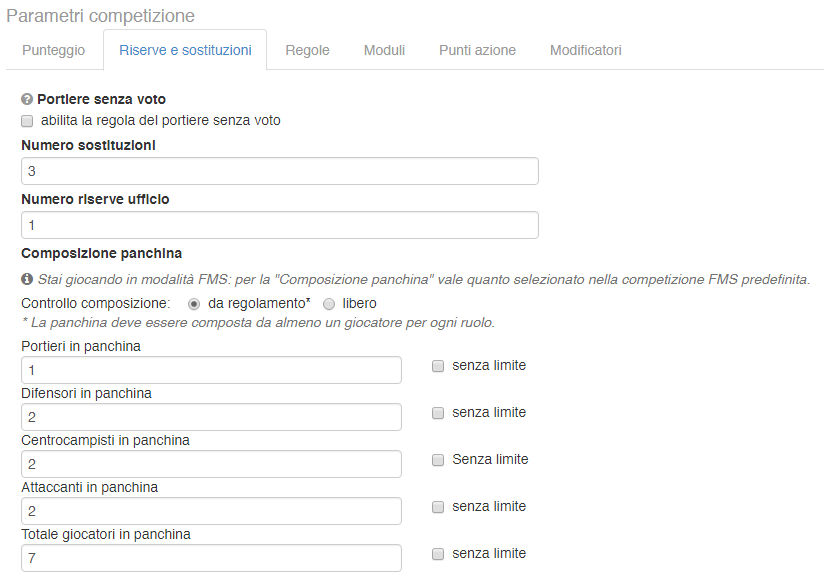Click the Portieri in panchina input box
Image resolution: width=824 pixels, height=580 pixels.
pyautogui.click(x=211, y=370)
